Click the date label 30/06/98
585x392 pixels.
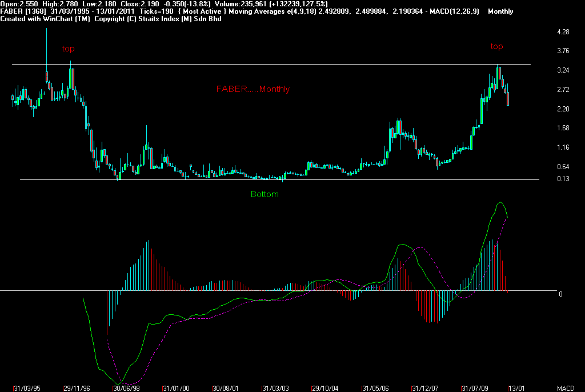point(126,388)
